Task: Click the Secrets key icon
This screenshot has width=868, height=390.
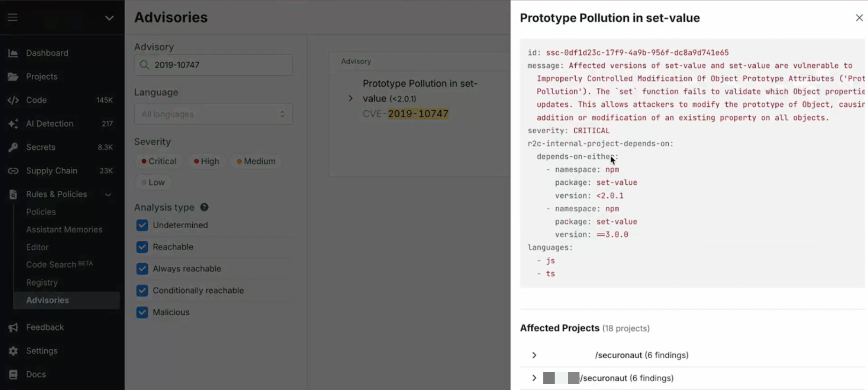Action: click(13, 147)
